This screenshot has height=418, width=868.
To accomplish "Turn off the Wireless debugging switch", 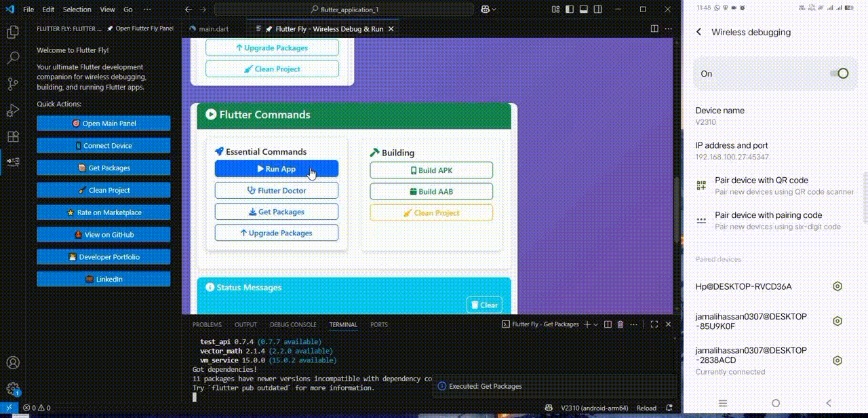I will pyautogui.click(x=840, y=73).
